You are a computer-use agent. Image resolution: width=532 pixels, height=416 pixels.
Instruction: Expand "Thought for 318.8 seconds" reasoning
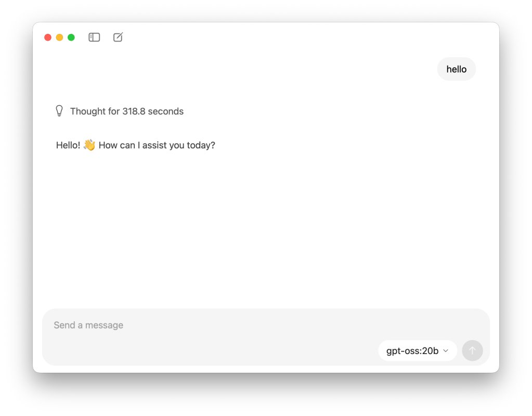120,111
